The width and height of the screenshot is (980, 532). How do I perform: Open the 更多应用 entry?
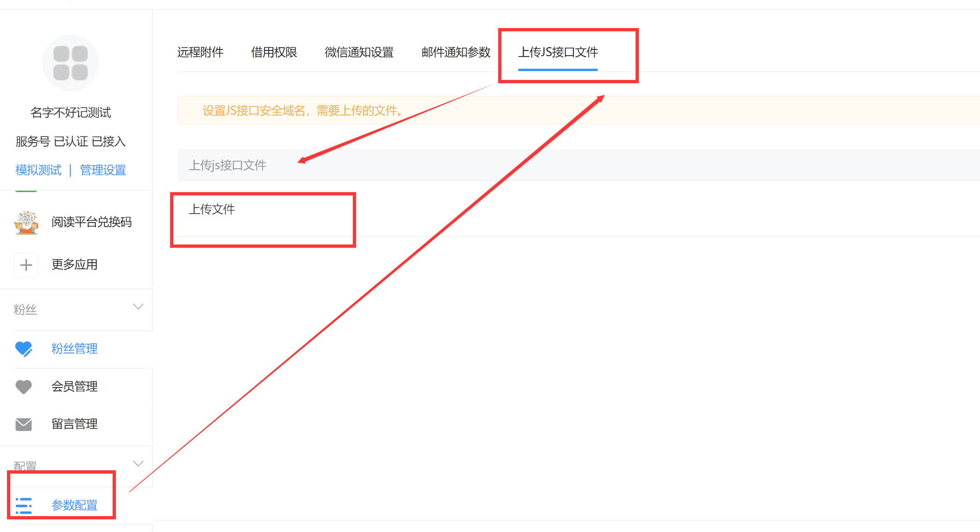pos(74,265)
